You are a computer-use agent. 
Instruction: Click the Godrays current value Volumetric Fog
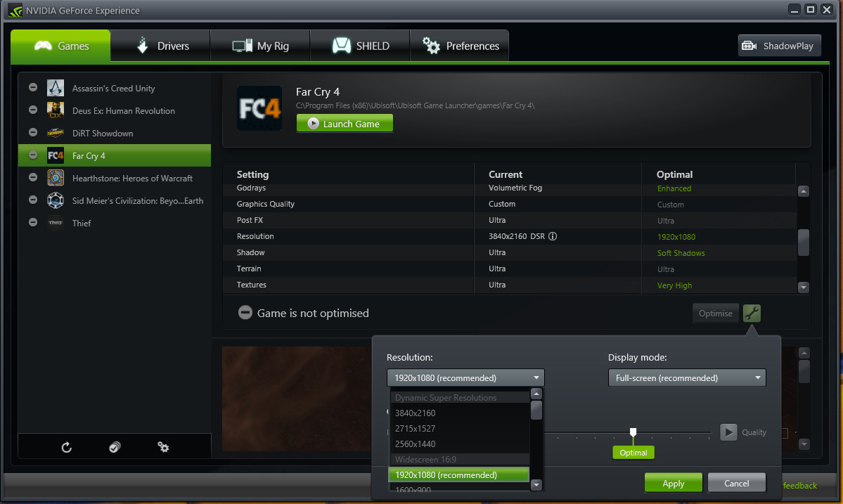pyautogui.click(x=515, y=188)
